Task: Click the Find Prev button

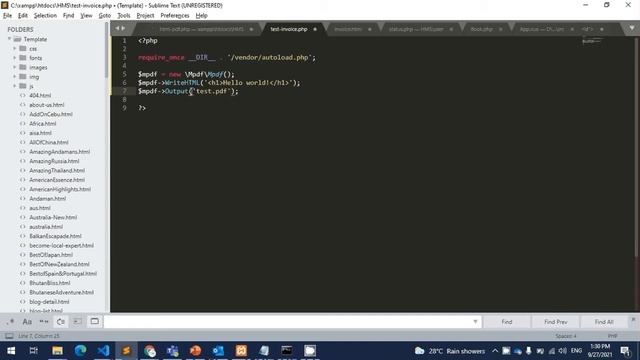Action: pos(556,322)
